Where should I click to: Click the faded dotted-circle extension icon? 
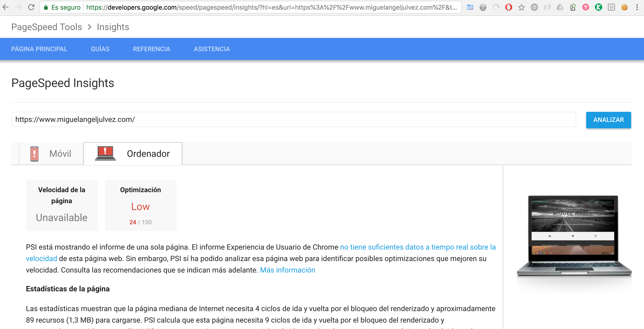[x=496, y=7]
